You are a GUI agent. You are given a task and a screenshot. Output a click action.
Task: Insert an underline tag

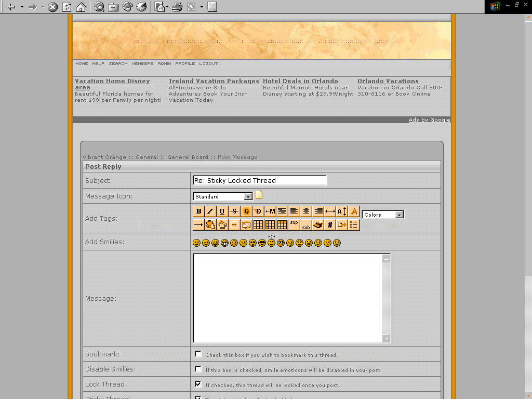coord(222,211)
